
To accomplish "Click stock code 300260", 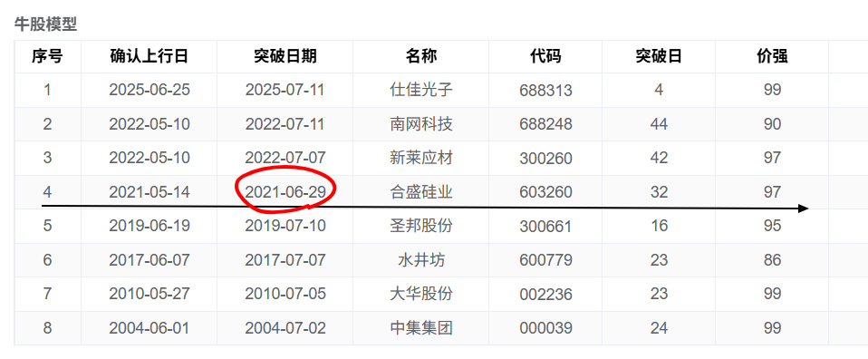I will [x=545, y=159].
